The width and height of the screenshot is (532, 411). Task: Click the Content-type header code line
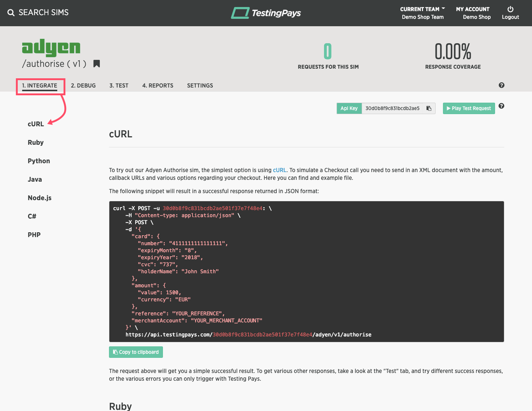click(183, 215)
